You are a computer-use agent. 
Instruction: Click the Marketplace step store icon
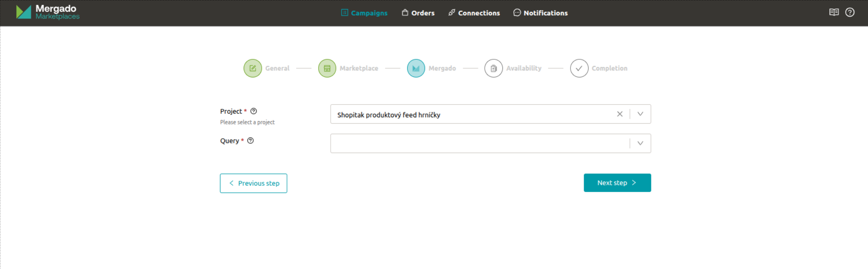coord(327,68)
